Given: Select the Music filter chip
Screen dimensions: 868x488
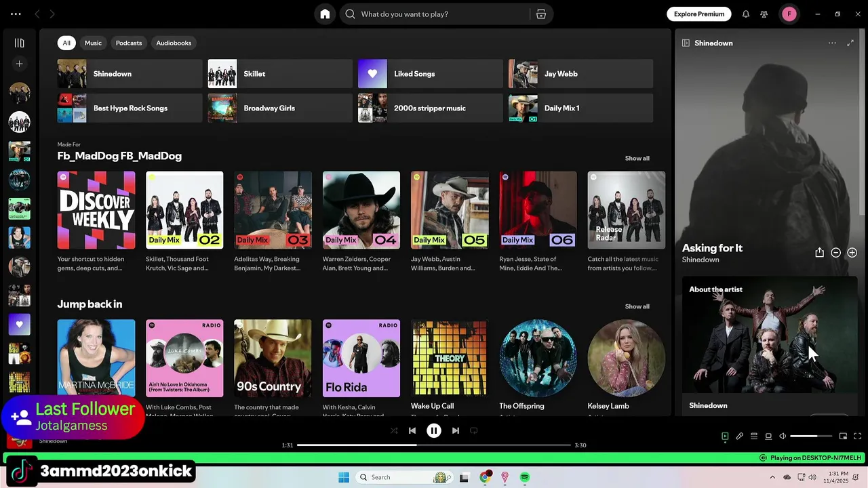Looking at the screenshot, I should [93, 43].
